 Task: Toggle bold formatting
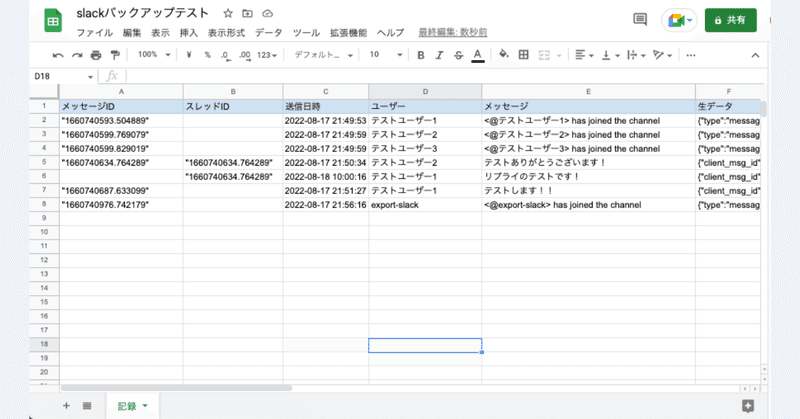tap(421, 55)
